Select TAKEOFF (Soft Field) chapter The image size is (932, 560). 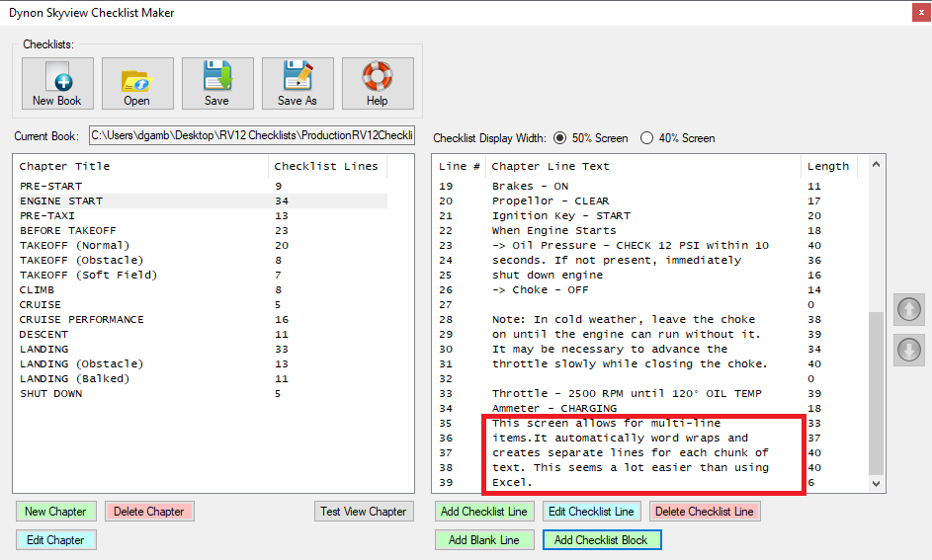[203, 275]
